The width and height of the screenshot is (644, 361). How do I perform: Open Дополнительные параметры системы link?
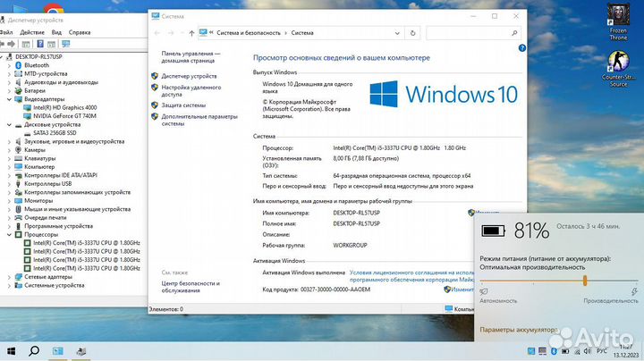pos(199,120)
